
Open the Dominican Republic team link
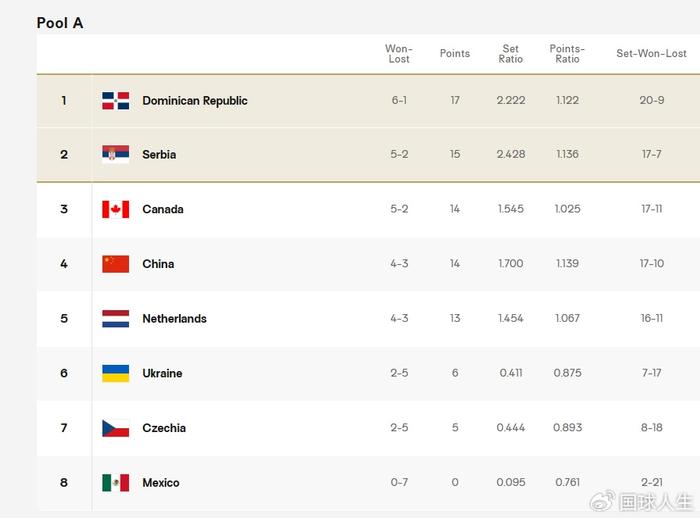click(195, 101)
